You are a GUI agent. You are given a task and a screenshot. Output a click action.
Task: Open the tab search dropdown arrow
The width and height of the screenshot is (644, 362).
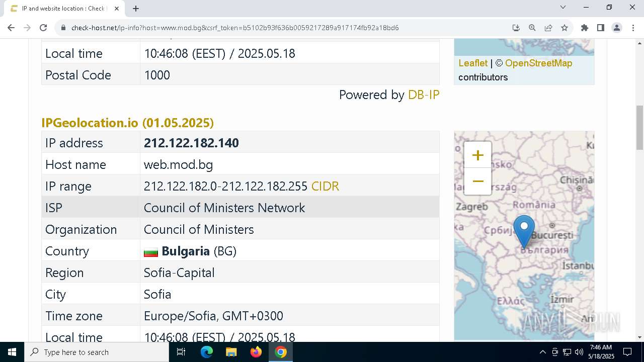click(563, 7)
